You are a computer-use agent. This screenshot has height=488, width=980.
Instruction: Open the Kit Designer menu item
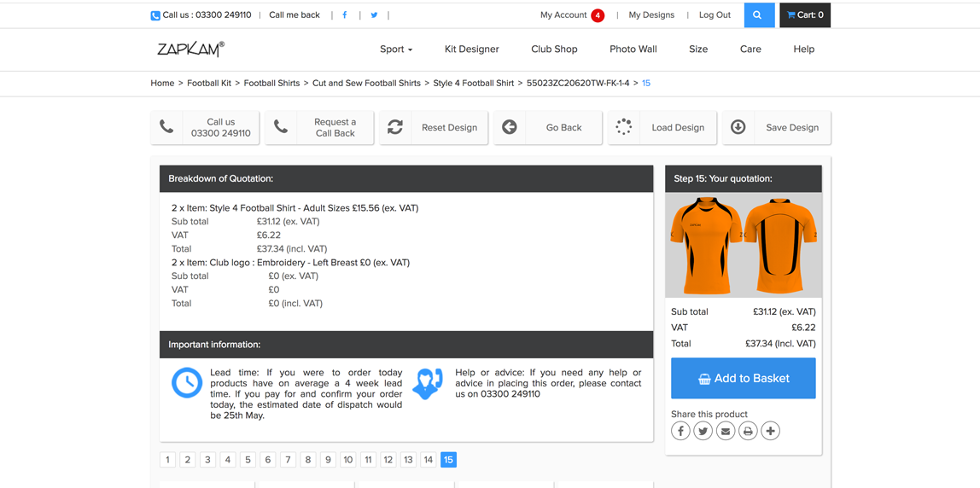click(x=472, y=49)
